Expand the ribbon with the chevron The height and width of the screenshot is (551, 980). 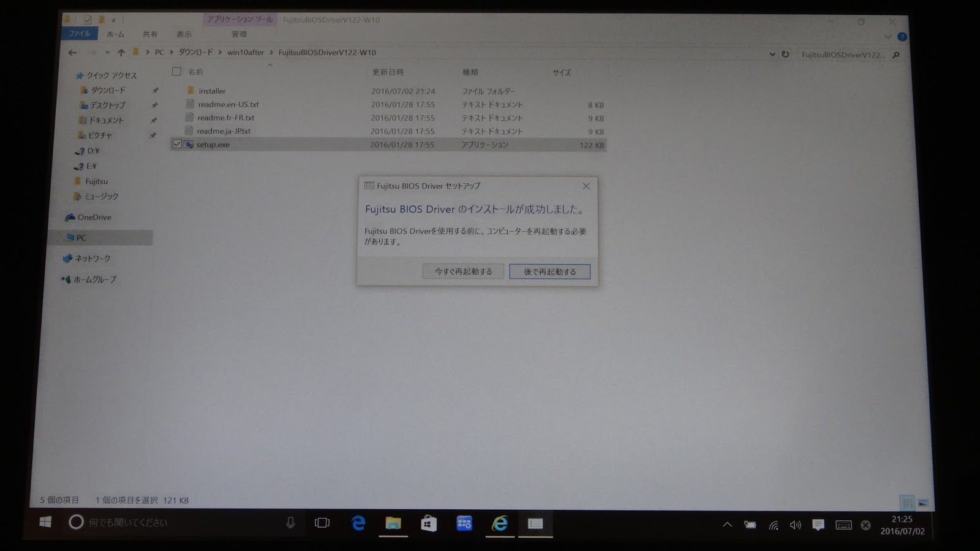[x=888, y=37]
